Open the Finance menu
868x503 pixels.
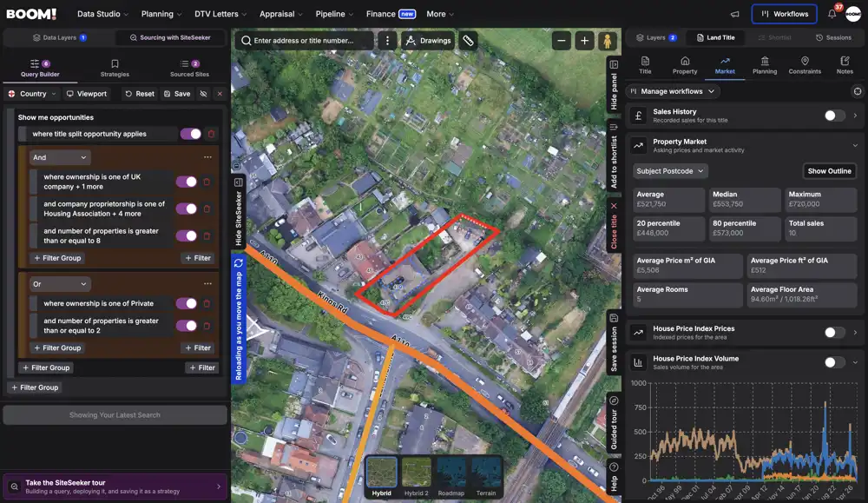pyautogui.click(x=391, y=14)
